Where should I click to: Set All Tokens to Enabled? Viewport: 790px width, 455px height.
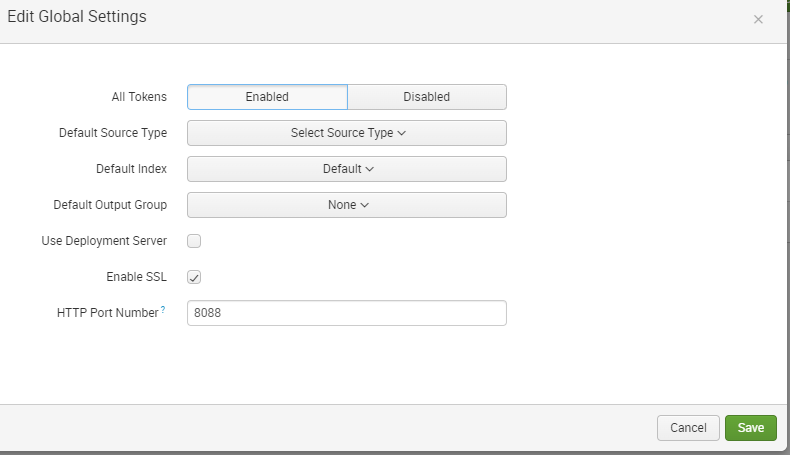(267, 97)
